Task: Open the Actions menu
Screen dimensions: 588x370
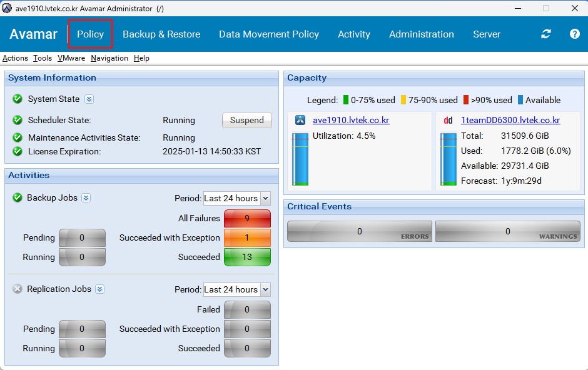Action: [15, 58]
